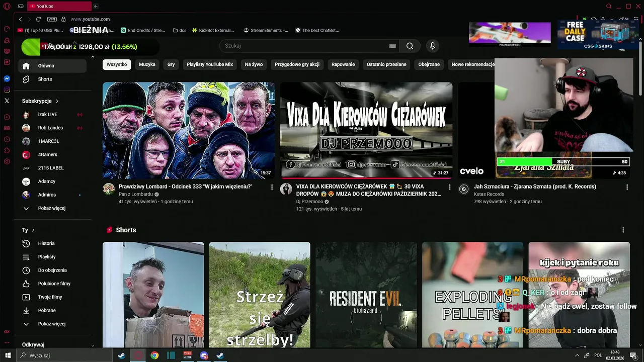Open 1MARC3L subscription channel

click(52, 141)
